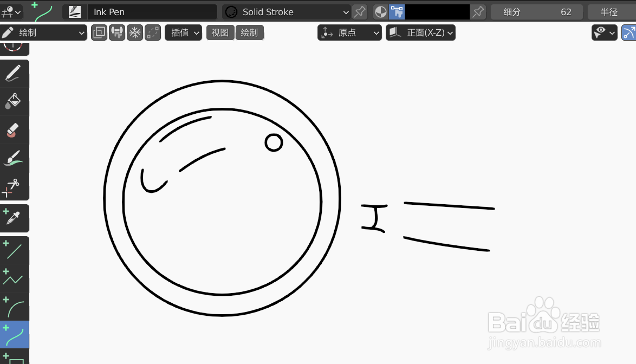Open the viewport visibility eye dropdown
The width and height of the screenshot is (636, 364).
pyautogui.click(x=605, y=32)
